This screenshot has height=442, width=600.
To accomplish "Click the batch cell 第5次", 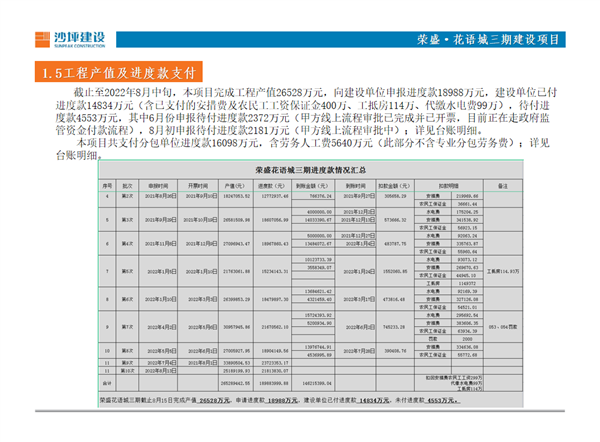I will 127,271.
